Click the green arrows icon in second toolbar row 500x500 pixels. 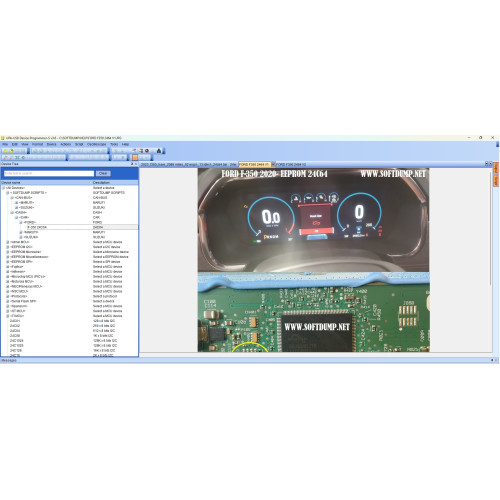(17, 157)
